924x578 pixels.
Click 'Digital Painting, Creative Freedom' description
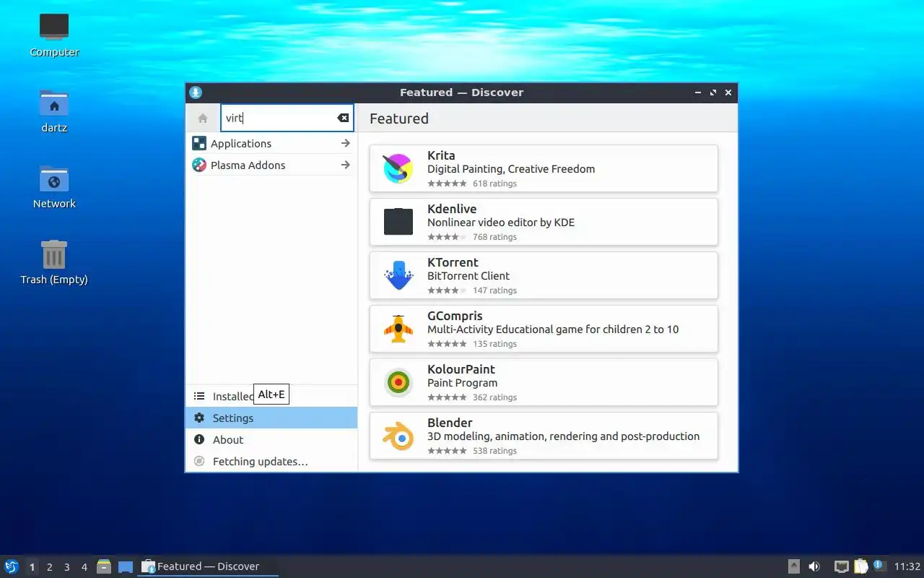(511, 169)
